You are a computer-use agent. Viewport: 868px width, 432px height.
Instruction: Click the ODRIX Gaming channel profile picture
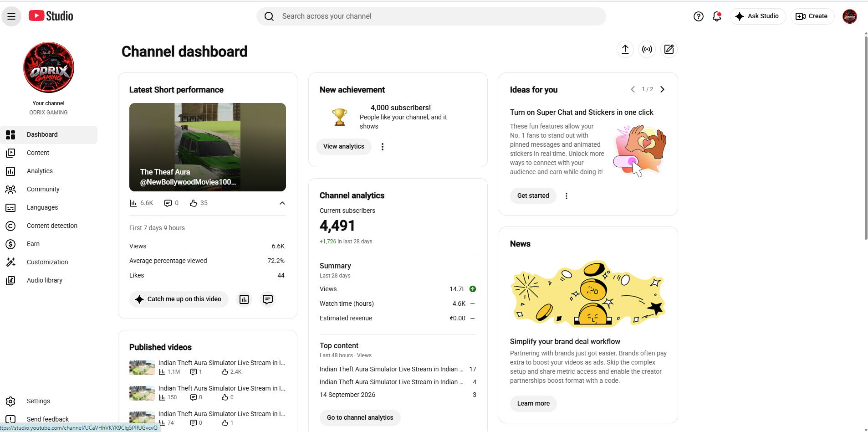[49, 68]
